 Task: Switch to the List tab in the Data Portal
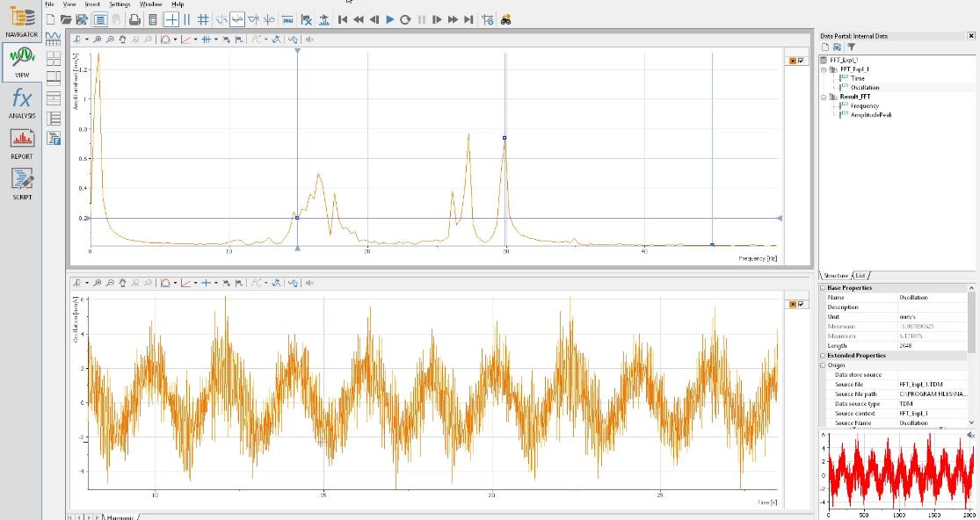[860, 275]
